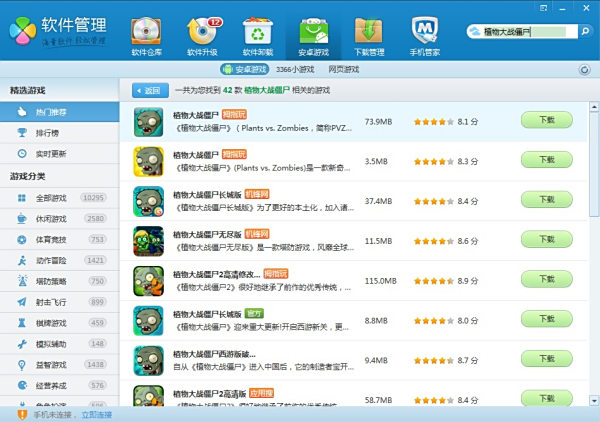
Task: Open 实时更新 clock entry
Action: point(60,154)
